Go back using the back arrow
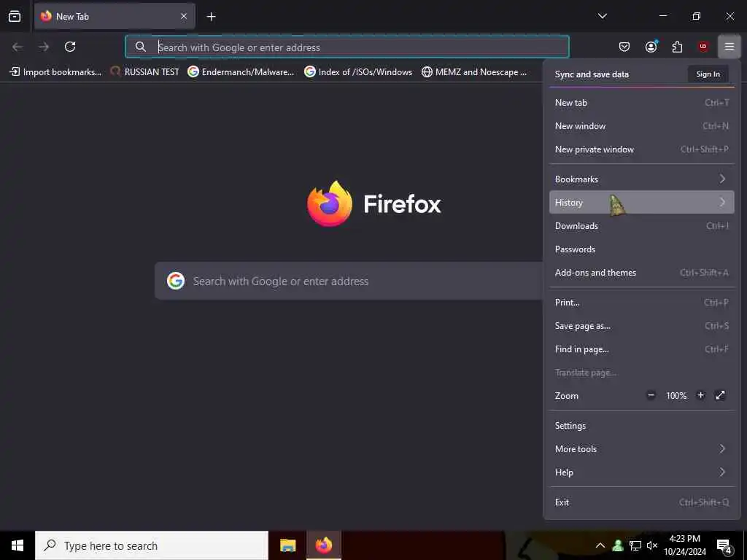The image size is (747, 560). 18,47
